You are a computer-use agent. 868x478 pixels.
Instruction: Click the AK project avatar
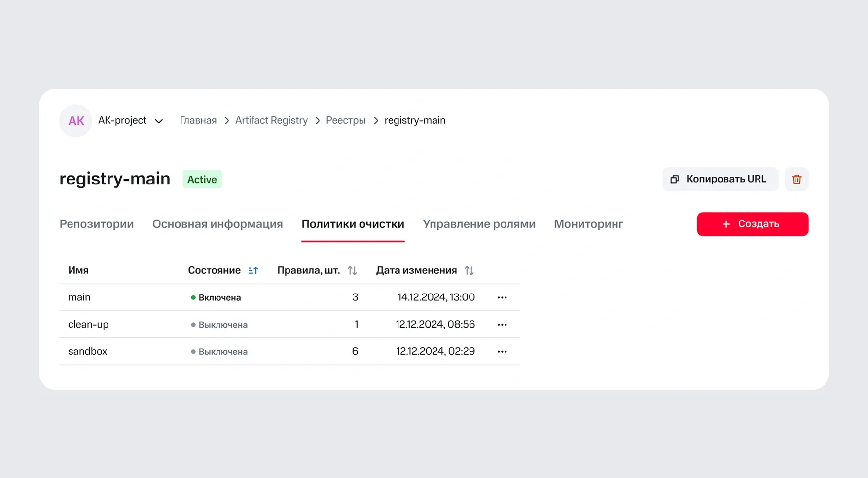[x=76, y=121]
